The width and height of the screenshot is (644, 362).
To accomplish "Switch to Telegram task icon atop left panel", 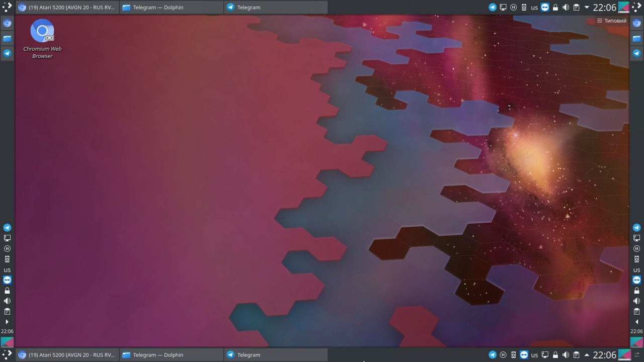I will click(x=7, y=53).
